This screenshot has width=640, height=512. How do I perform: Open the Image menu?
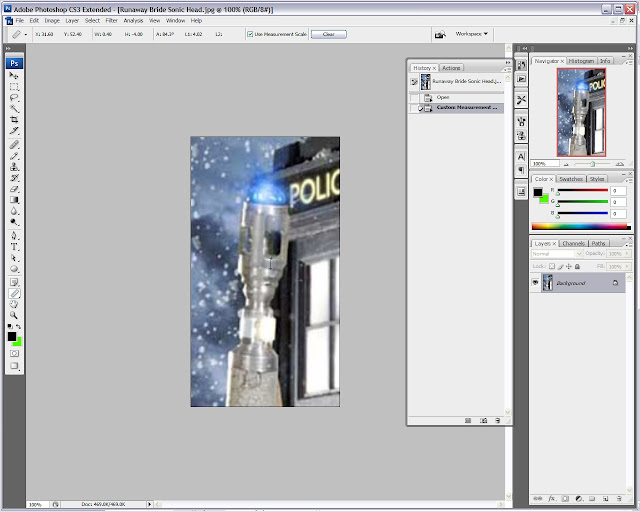click(x=52, y=20)
